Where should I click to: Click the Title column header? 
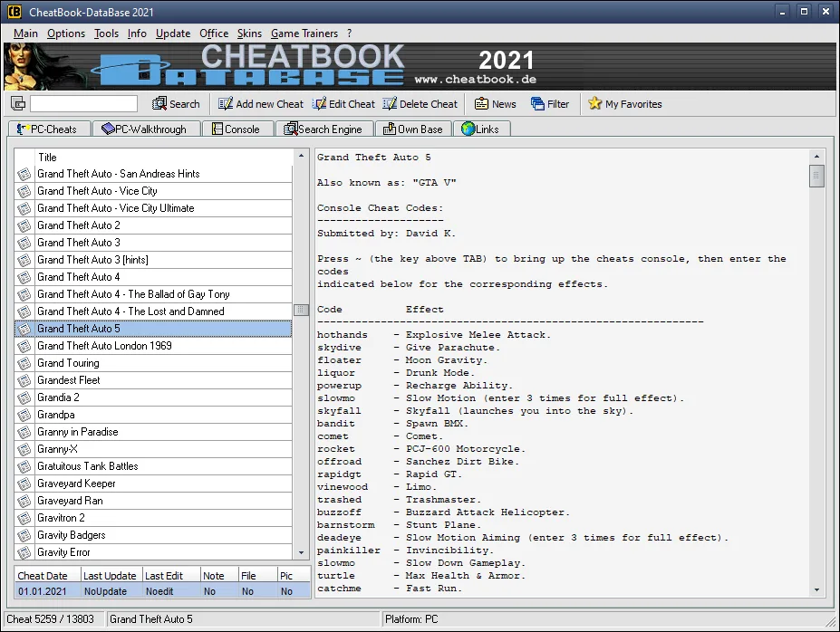pos(163,158)
